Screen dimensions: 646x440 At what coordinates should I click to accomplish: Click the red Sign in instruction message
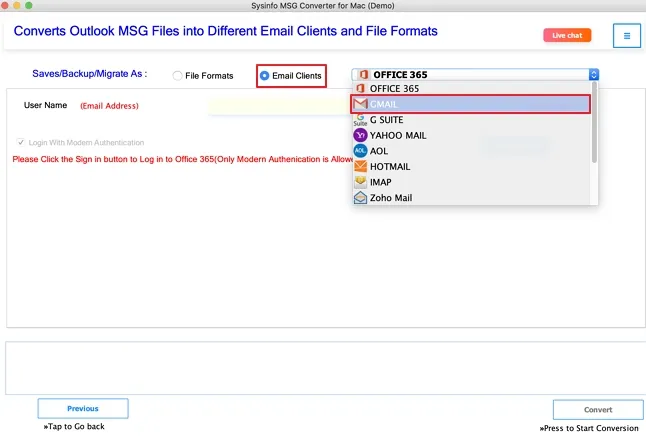tap(182, 159)
